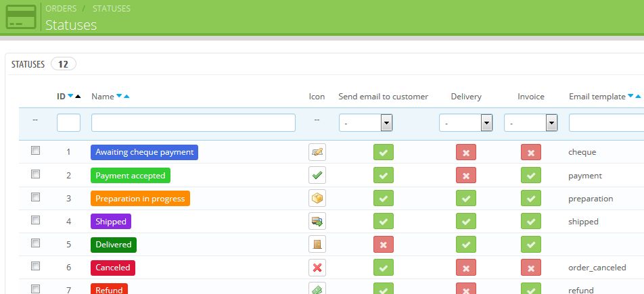
Task: Open Invoice filter dropdown
Action: coord(530,123)
